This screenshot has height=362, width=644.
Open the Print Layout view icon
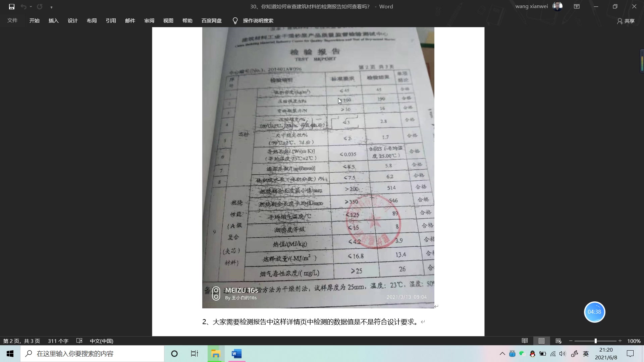541,341
